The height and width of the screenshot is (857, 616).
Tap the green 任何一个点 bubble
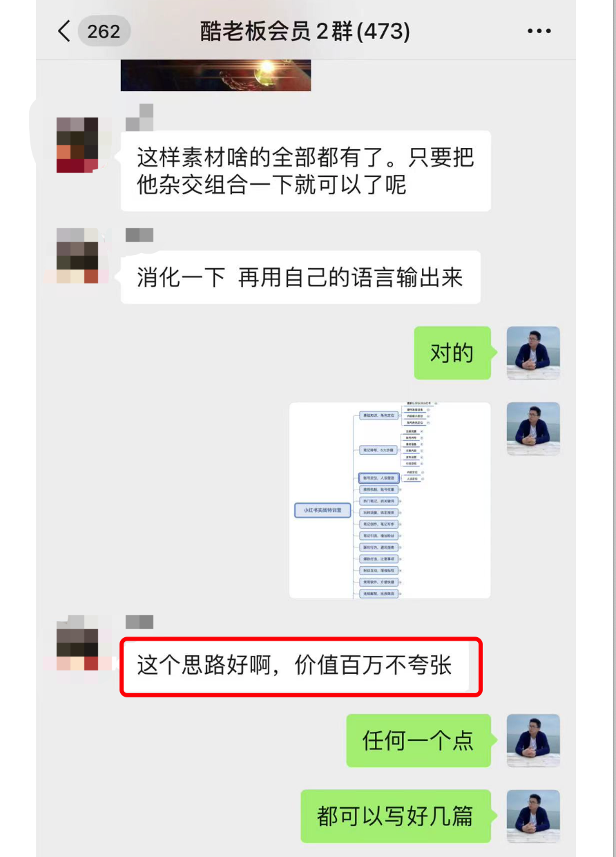[418, 740]
